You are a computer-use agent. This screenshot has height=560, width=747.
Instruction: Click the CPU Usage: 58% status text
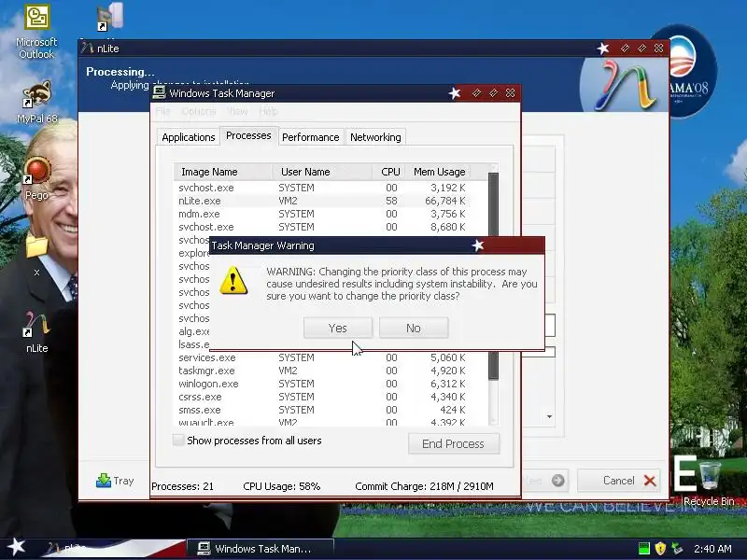click(282, 486)
